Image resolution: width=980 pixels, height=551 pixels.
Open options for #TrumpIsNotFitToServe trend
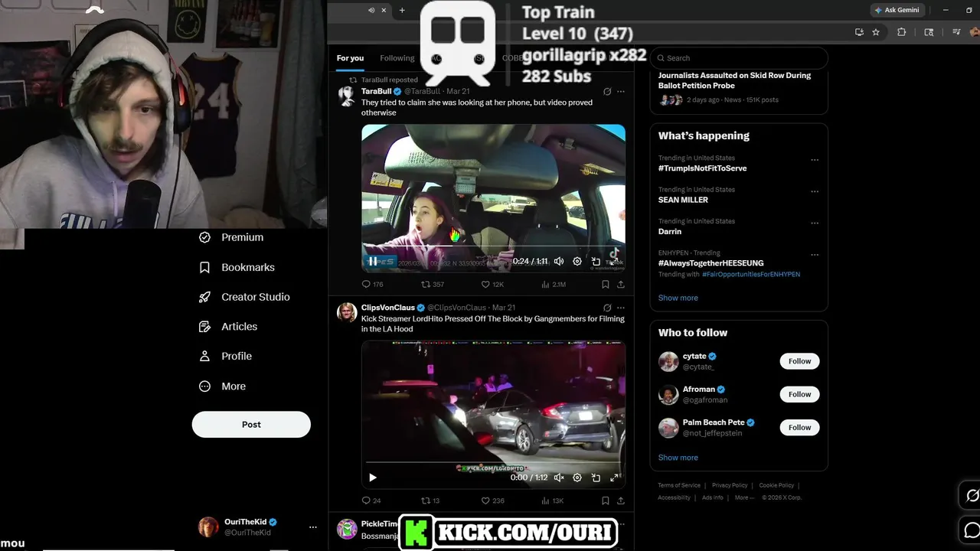coord(815,160)
